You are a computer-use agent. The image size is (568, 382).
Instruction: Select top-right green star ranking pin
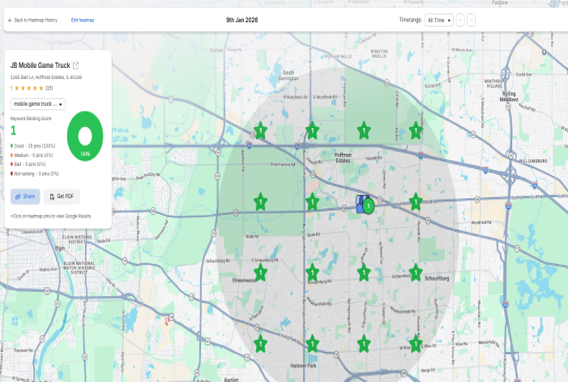(415, 130)
